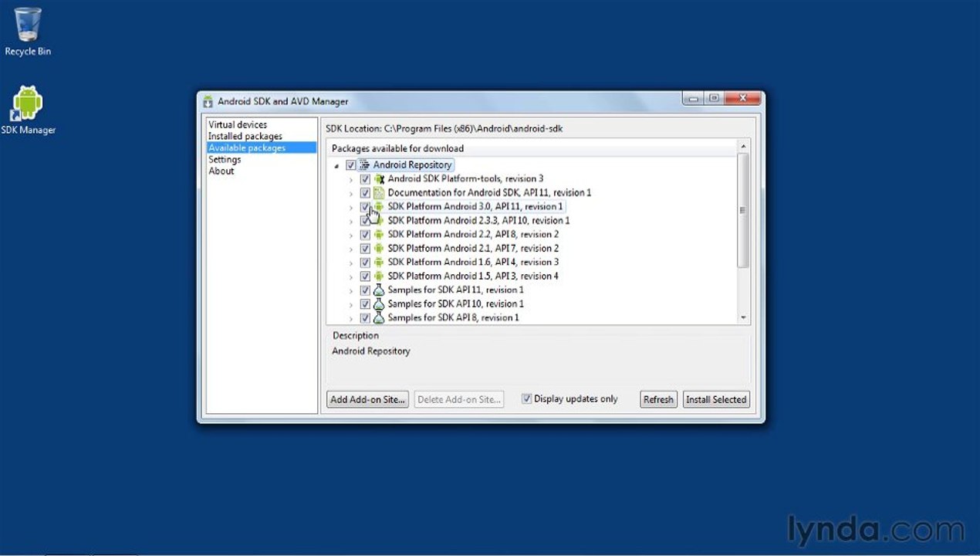Viewport: 980px width, 556px height.
Task: Select SDK Platform Android 1.6 row text
Action: [473, 263]
